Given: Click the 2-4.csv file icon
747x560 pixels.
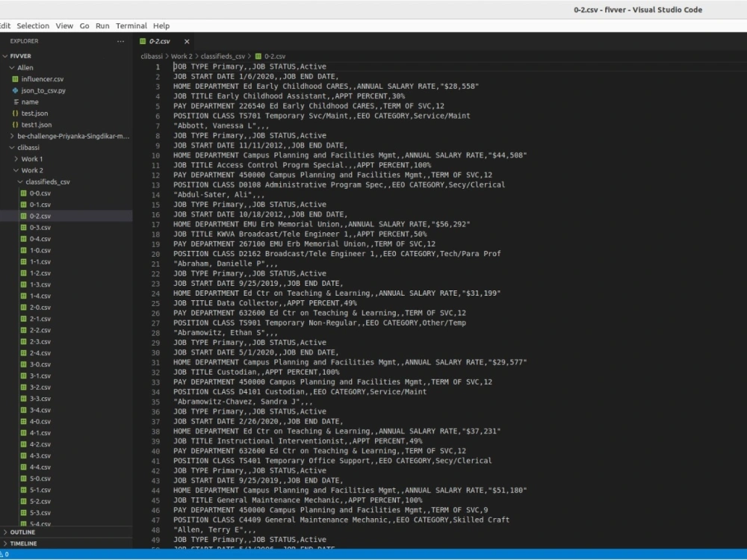Looking at the screenshot, I should click(23, 353).
